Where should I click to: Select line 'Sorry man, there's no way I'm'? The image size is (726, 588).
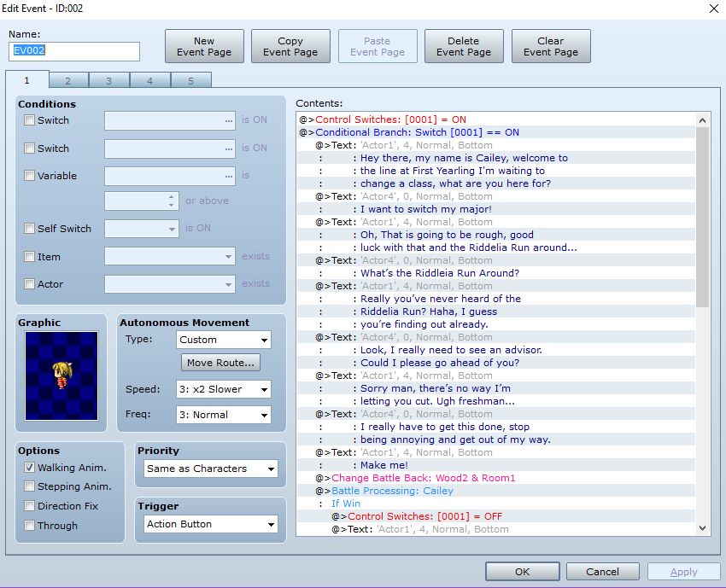[496, 388]
